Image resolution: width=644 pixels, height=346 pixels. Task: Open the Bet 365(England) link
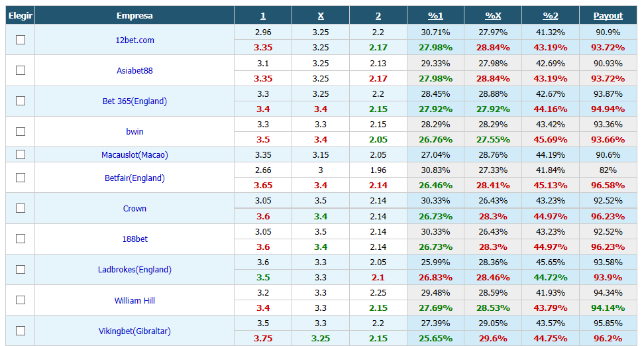(134, 101)
